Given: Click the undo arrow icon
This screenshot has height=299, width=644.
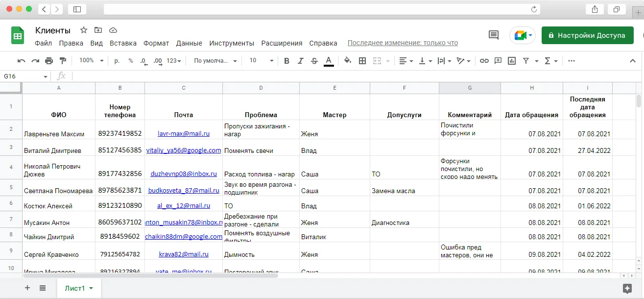Looking at the screenshot, I should tap(22, 61).
